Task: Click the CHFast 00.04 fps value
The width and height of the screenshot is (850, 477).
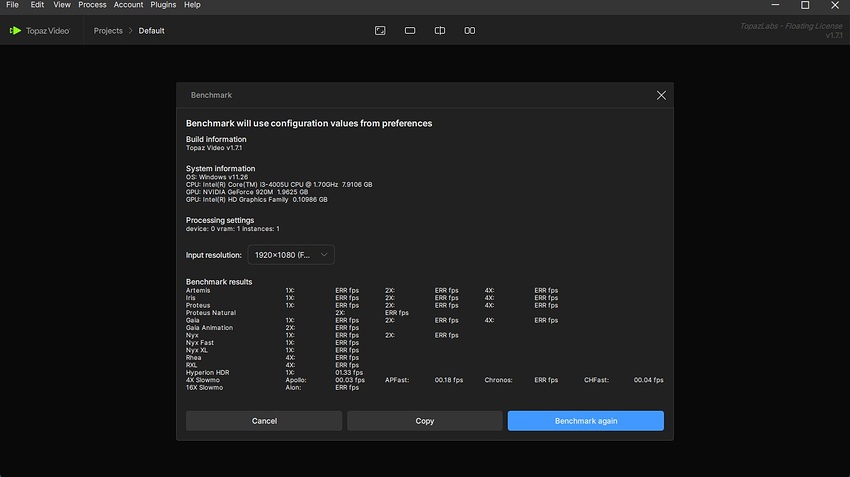Action: (648, 380)
